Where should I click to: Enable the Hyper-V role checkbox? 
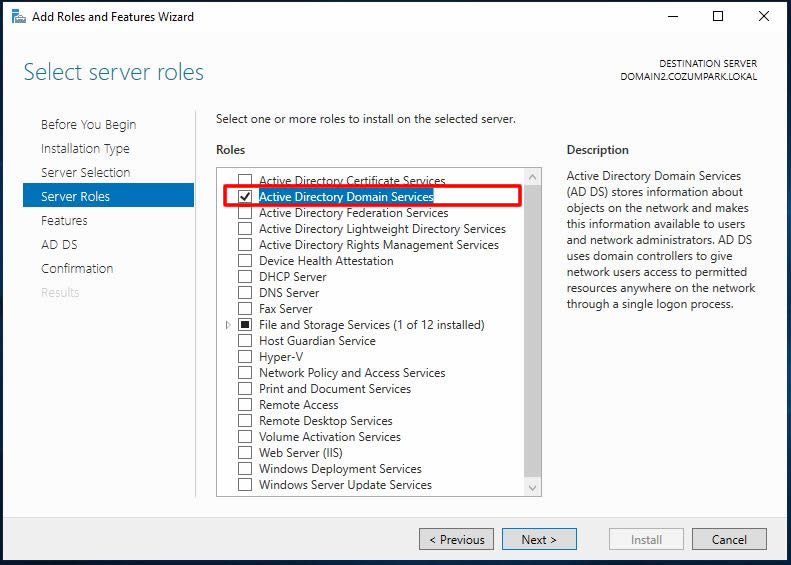tap(245, 357)
